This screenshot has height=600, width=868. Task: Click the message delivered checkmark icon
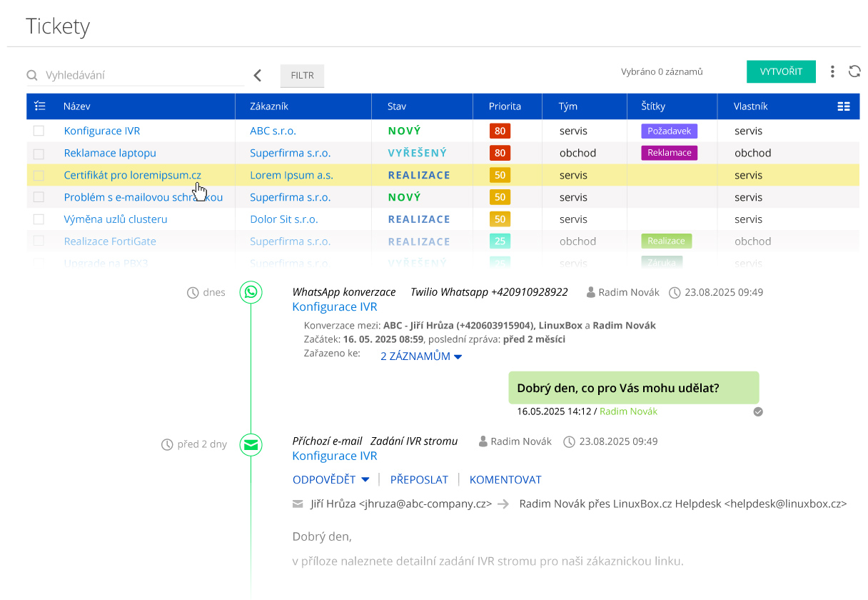(758, 411)
